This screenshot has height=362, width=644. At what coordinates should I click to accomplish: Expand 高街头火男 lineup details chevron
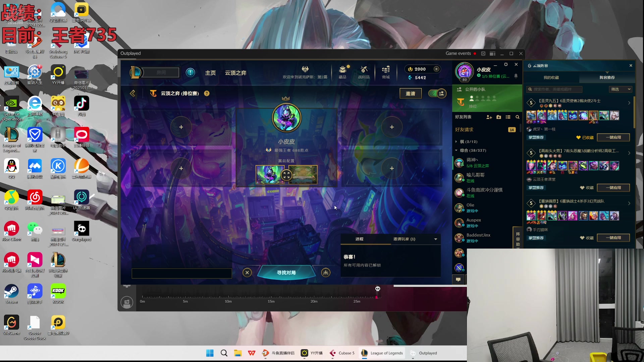629,153
